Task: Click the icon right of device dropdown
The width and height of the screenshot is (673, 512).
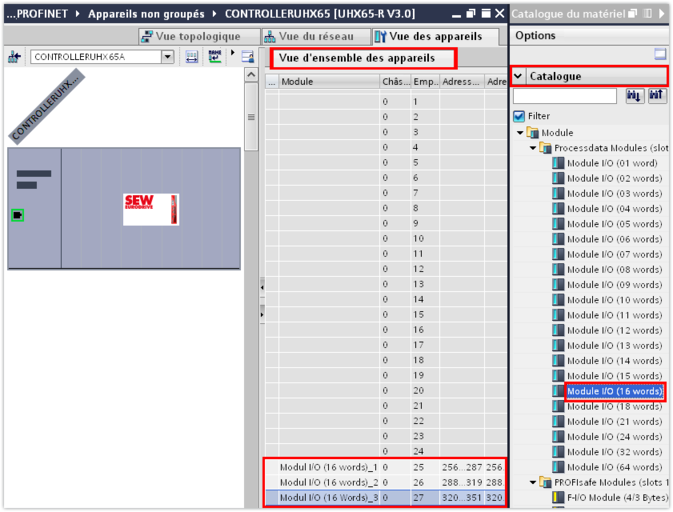Action: pyautogui.click(x=192, y=58)
